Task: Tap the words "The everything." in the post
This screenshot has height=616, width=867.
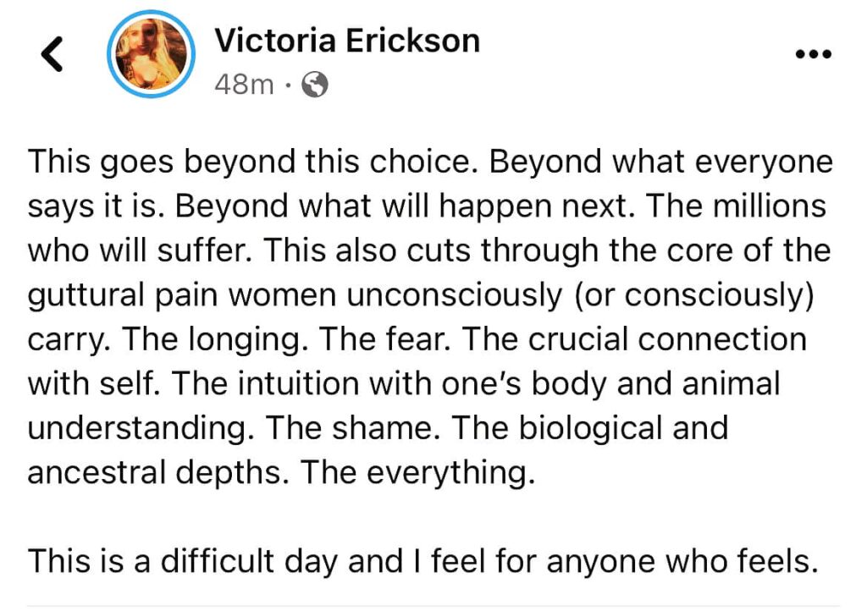Action: (x=419, y=472)
